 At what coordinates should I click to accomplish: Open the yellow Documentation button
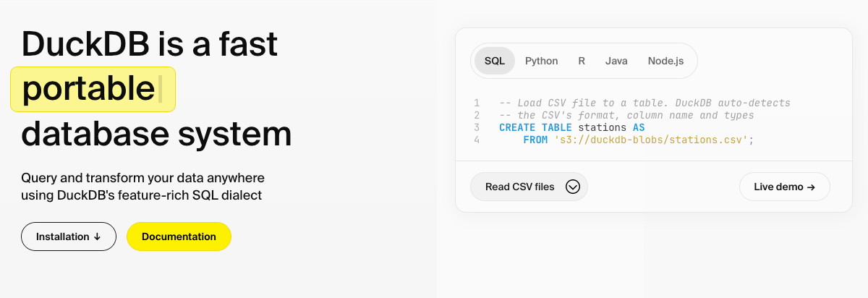click(x=179, y=237)
